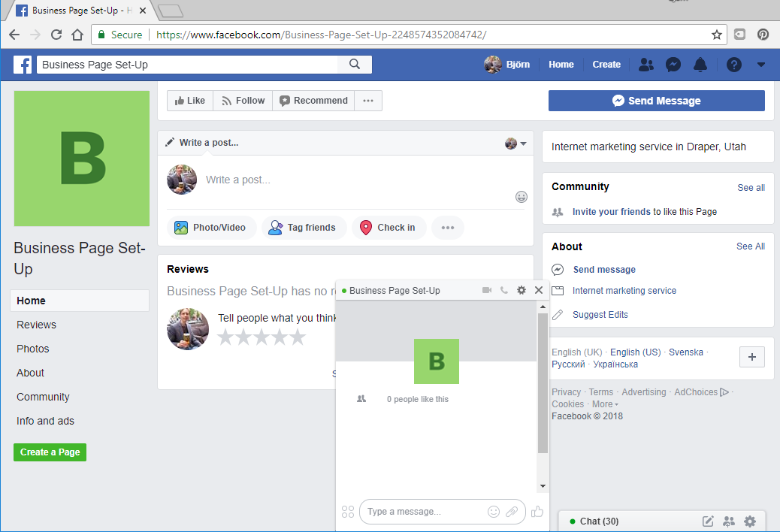This screenshot has height=532, width=780.
Task: Attach a file in the chat message box
Action: pyautogui.click(x=512, y=512)
